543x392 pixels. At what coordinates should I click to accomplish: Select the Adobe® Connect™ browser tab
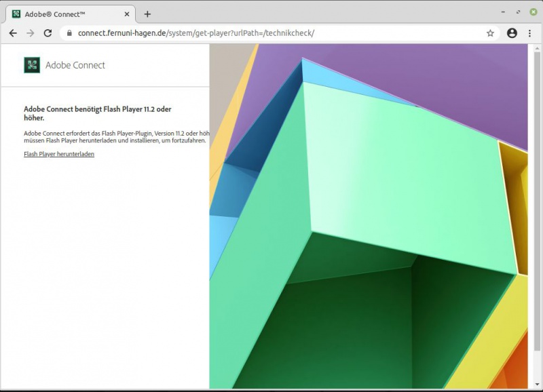tap(71, 14)
